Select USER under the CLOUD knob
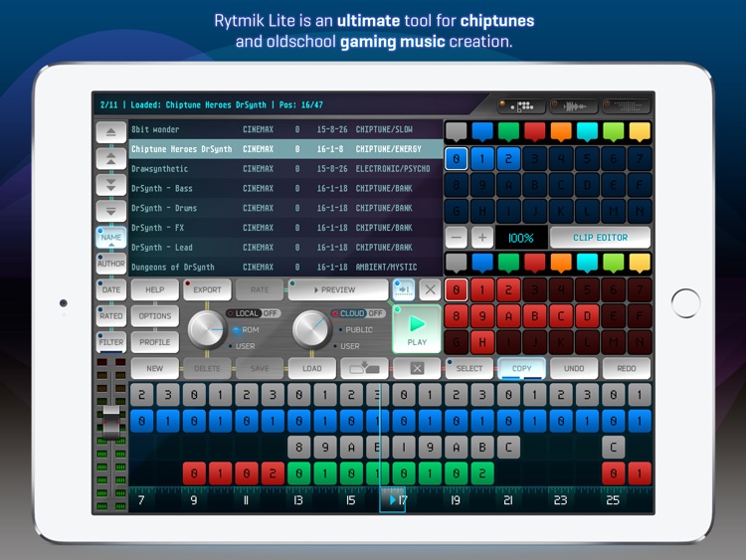746x560 pixels. (347, 346)
